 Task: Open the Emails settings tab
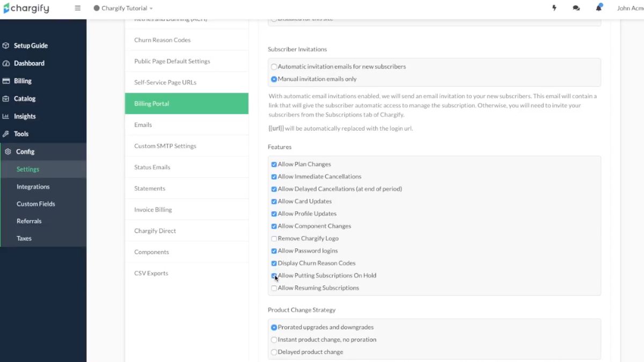coord(143,125)
